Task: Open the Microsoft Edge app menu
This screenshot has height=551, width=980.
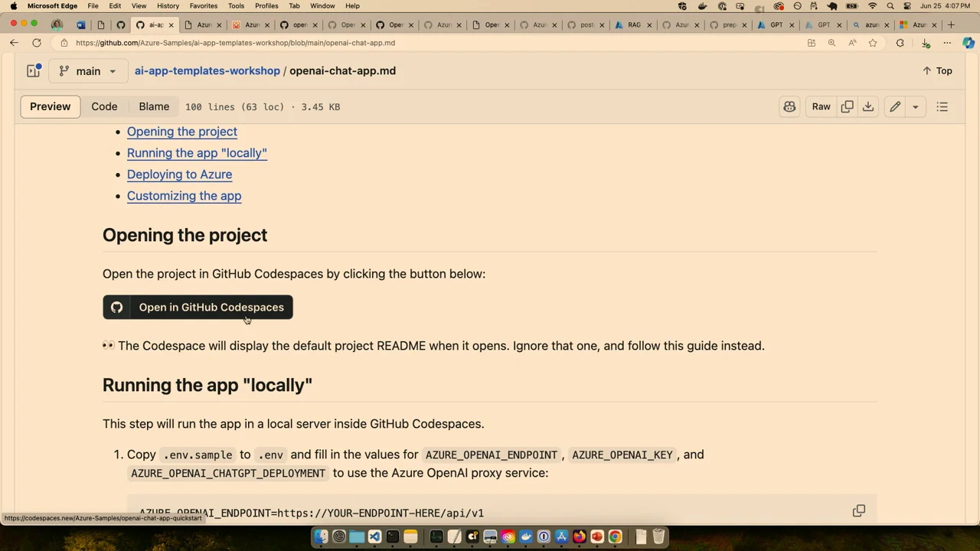Action: [52, 5]
